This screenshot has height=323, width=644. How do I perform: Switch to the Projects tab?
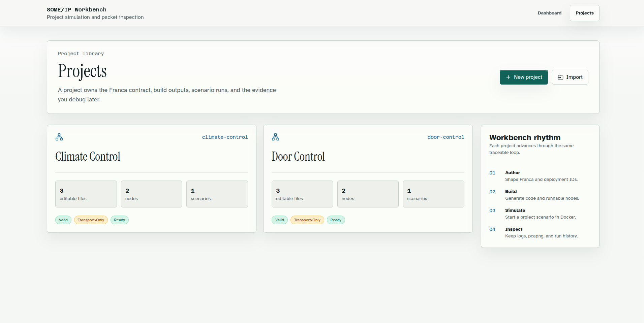coord(584,13)
